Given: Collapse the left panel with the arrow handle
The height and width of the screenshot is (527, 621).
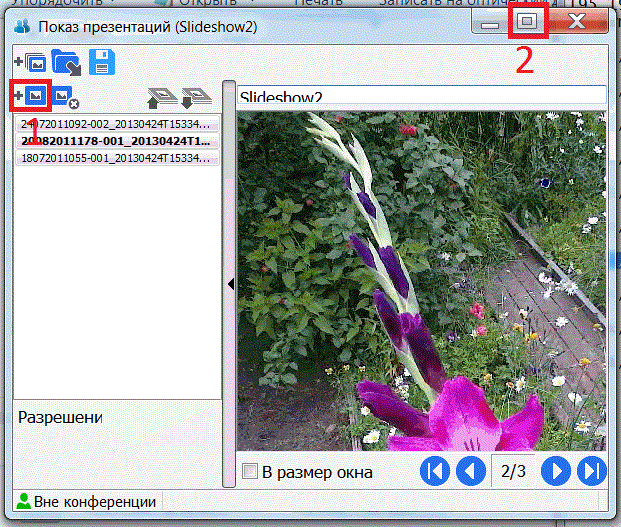Looking at the screenshot, I should pos(230,284).
